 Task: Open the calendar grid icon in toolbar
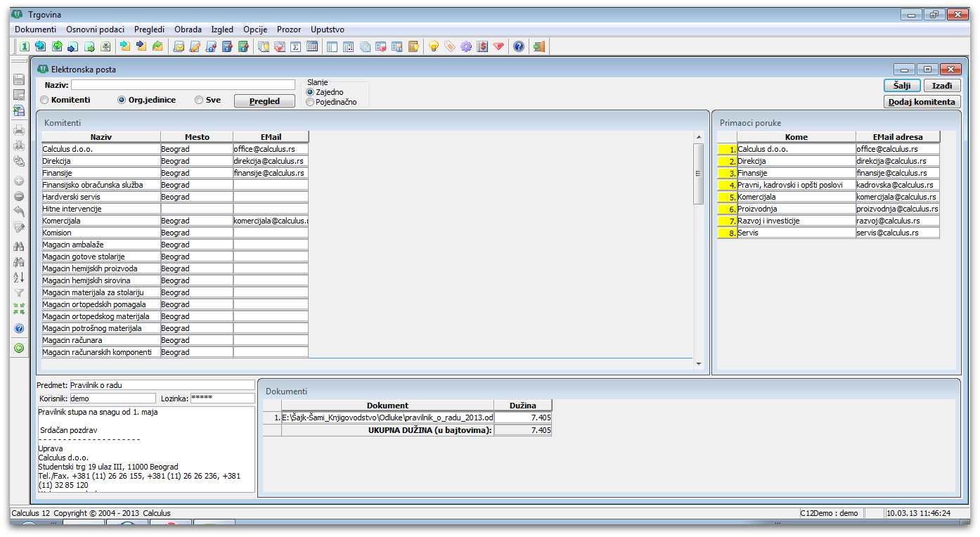(312, 46)
